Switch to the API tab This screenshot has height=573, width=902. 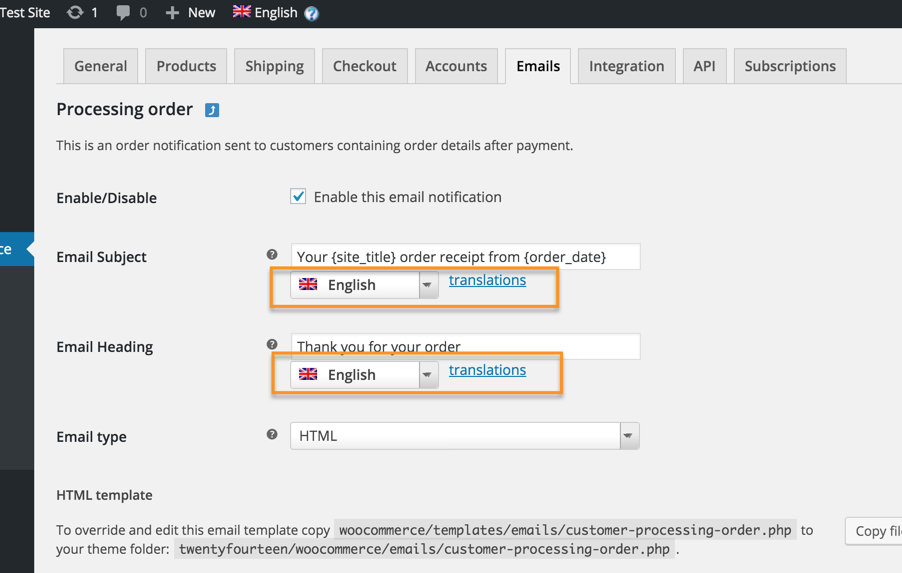pos(705,66)
